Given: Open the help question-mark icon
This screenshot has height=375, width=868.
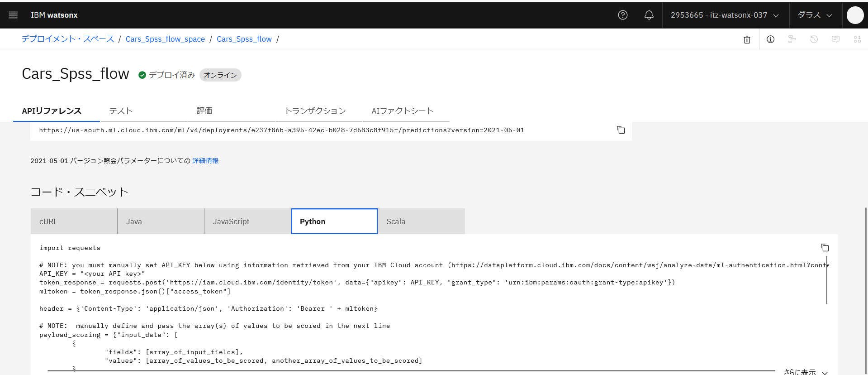Looking at the screenshot, I should 623,15.
